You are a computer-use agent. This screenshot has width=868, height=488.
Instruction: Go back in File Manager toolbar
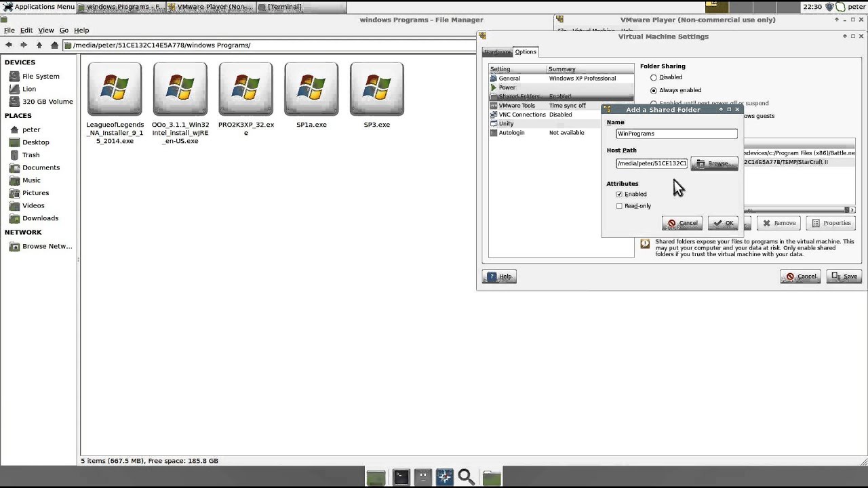coord(8,45)
